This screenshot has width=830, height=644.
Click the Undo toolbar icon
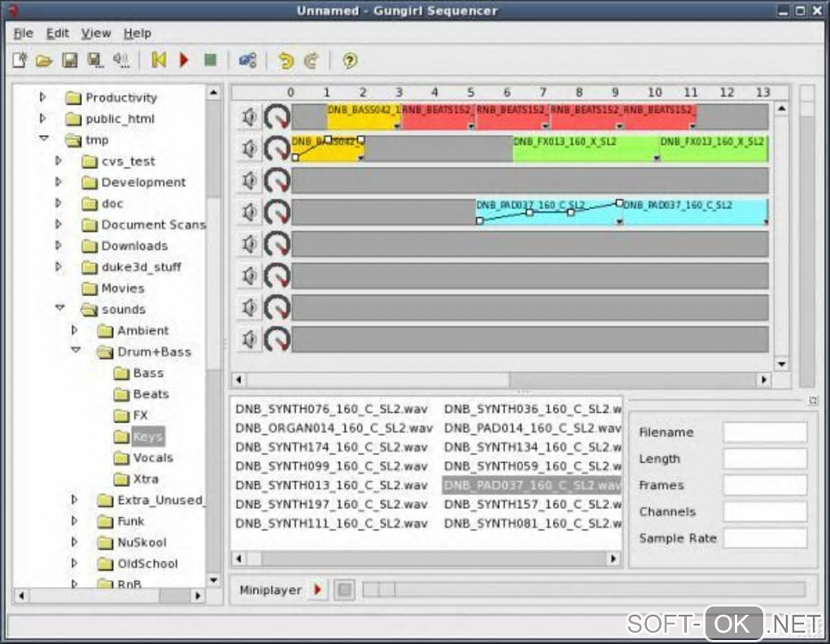tap(286, 61)
